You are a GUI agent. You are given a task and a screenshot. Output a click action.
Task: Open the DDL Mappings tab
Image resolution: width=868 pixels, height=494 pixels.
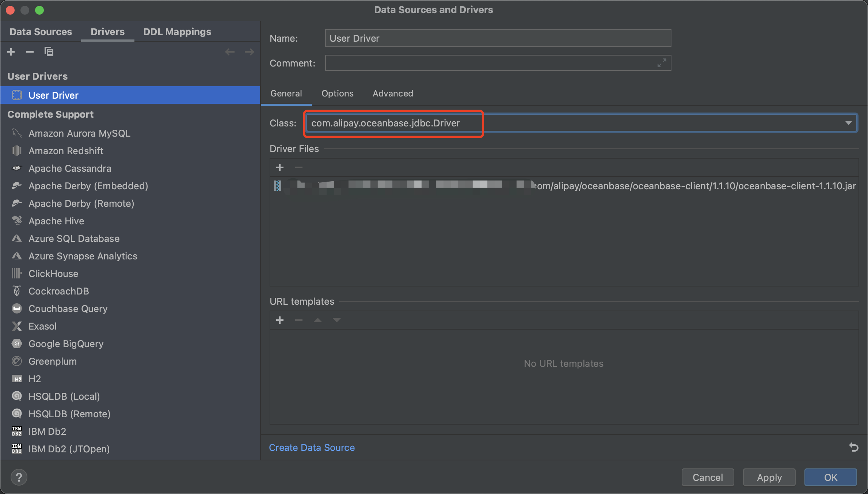click(x=177, y=32)
